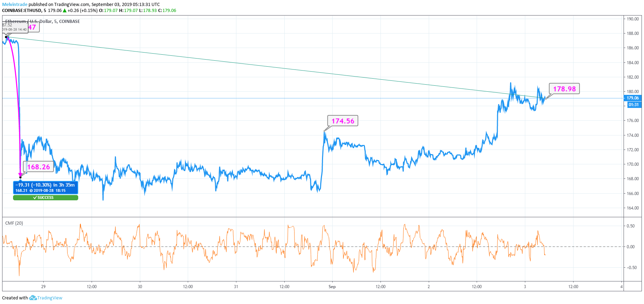Click the Ethereum / U.S. Dollar chart title

[x=42, y=21]
